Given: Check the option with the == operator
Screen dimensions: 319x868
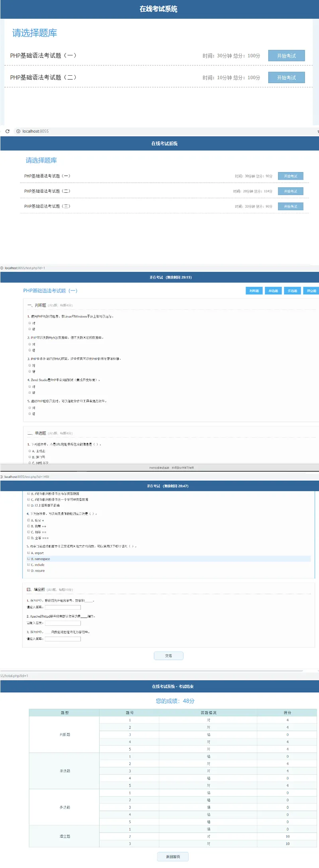Looking at the screenshot, I should click(x=28, y=532).
